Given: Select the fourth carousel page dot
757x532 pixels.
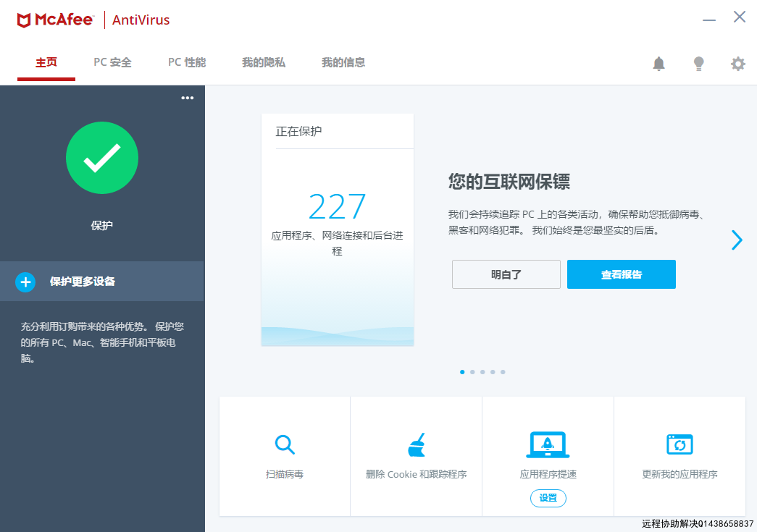Looking at the screenshot, I should pos(493,372).
